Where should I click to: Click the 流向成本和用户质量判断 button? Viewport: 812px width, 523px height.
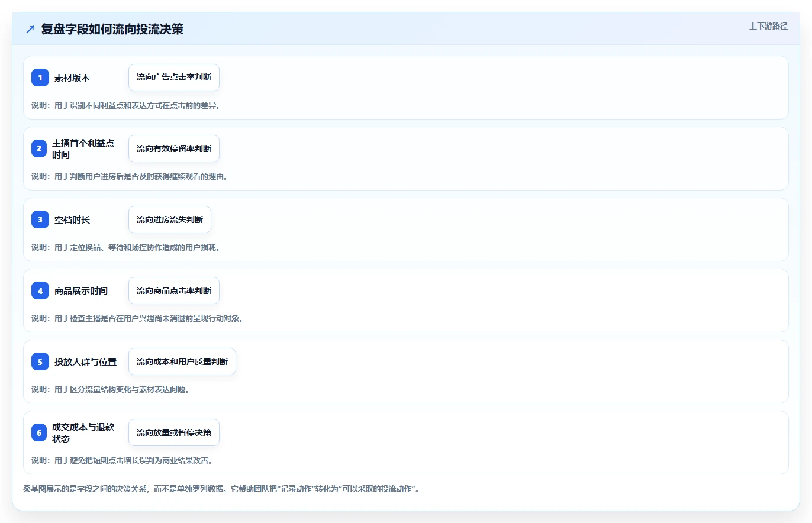pos(182,361)
